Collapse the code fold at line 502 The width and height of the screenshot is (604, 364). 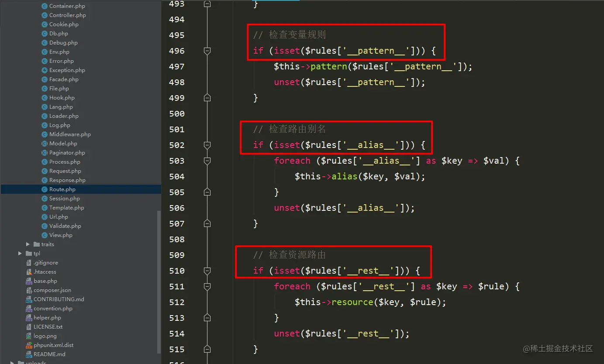207,145
